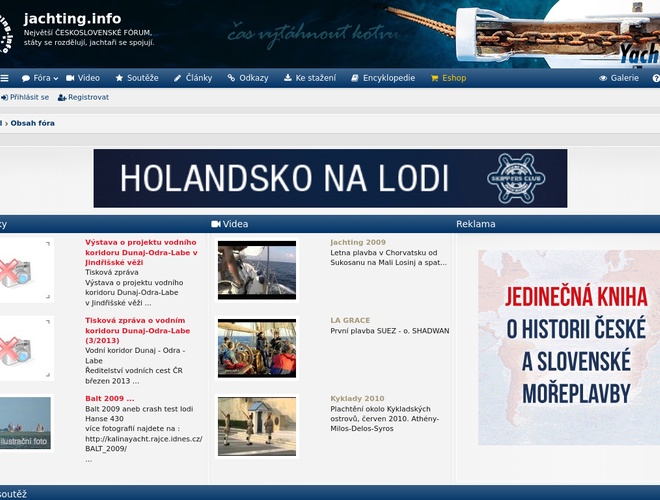This screenshot has width=660, height=500.
Task: Open the hamburger menu in the navbar
Action: [x=4, y=78]
